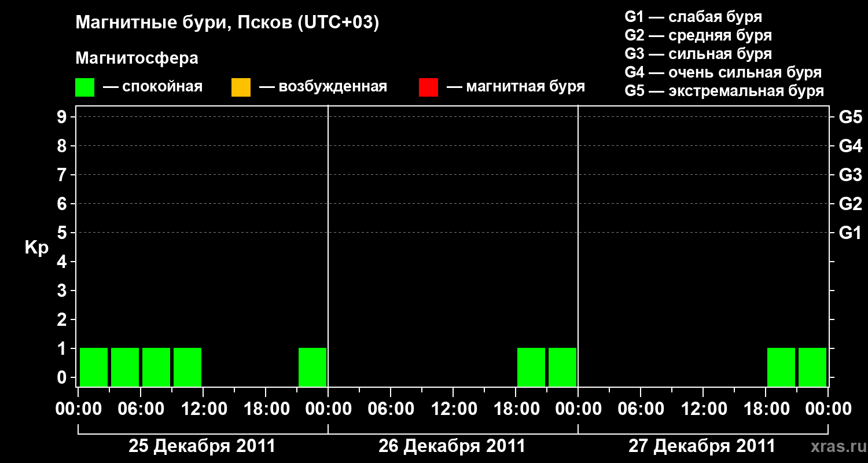The width and height of the screenshot is (868, 463).
Task: Click the right-axis label G4
Action: (x=851, y=146)
